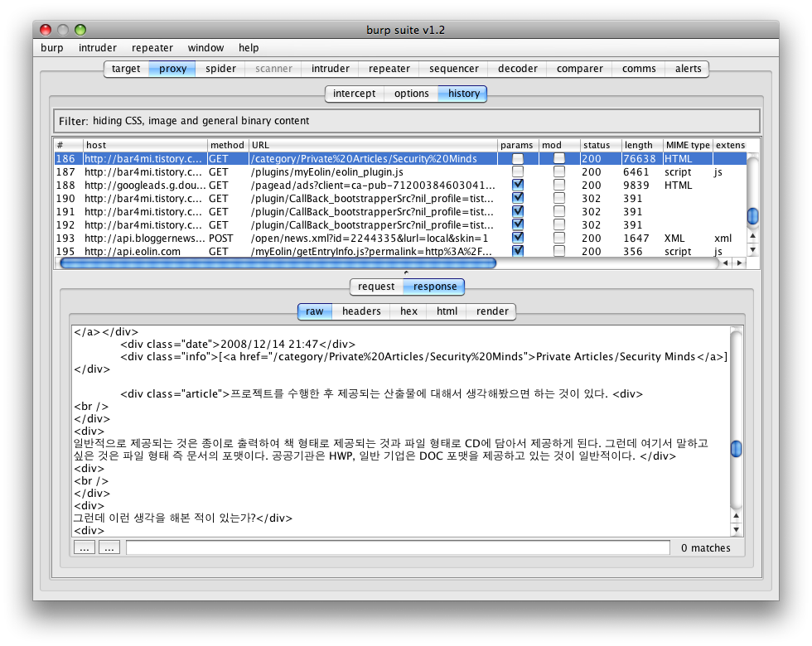The height and width of the screenshot is (646, 812).
Task: Switch to the scanner tab
Action: (x=273, y=68)
